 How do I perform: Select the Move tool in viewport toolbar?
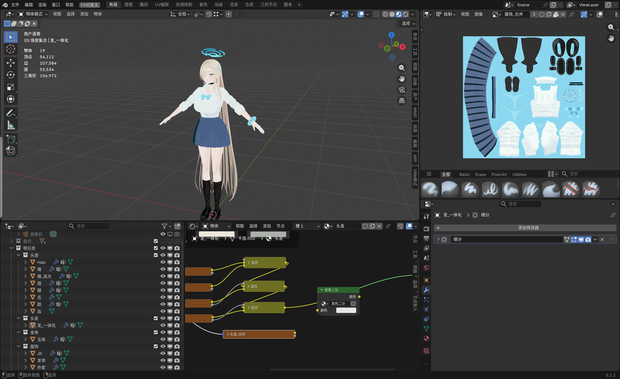point(11,62)
